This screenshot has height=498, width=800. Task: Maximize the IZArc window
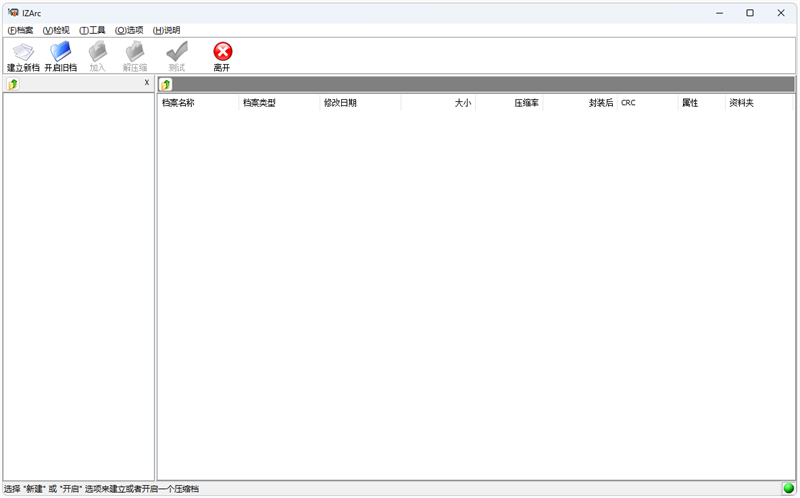pos(750,13)
